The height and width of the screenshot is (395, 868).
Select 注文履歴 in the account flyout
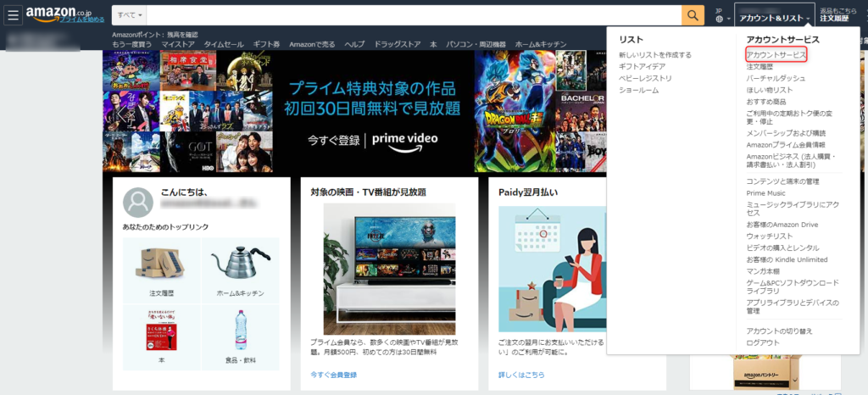[x=760, y=66]
